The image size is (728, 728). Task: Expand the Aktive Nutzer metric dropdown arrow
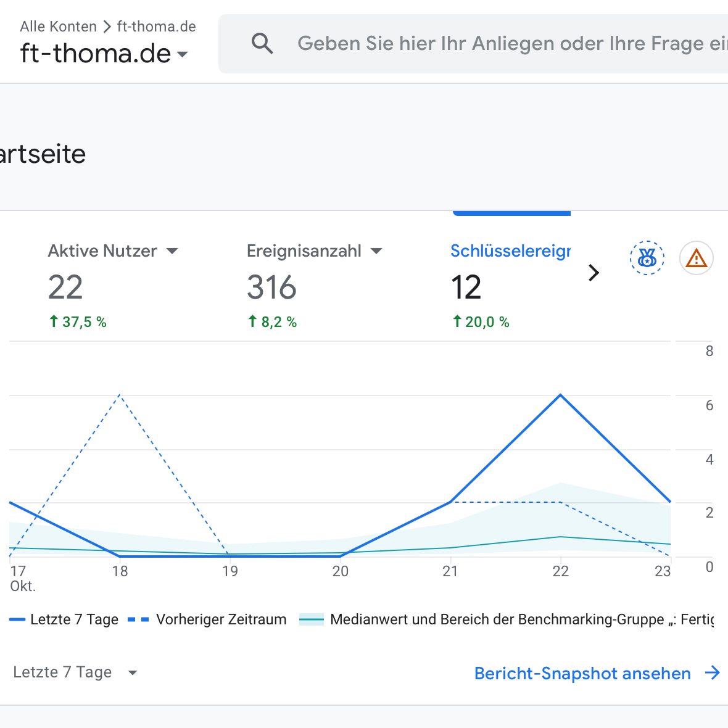point(172,251)
